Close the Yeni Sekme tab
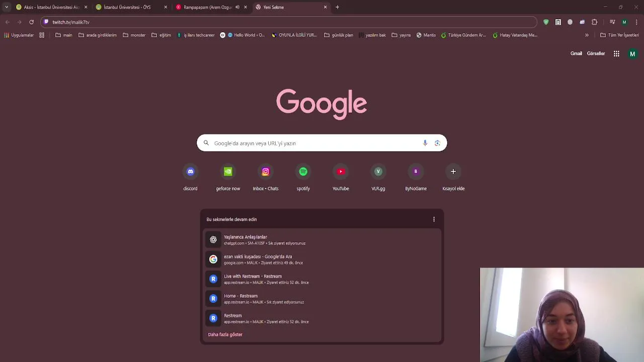This screenshot has width=644, height=362. (325, 7)
